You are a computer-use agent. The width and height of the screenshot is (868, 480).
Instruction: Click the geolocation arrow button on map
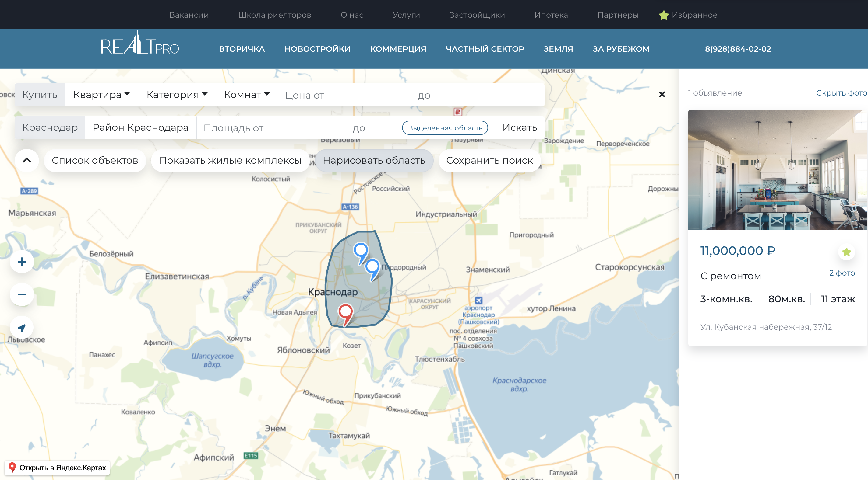pyautogui.click(x=22, y=328)
